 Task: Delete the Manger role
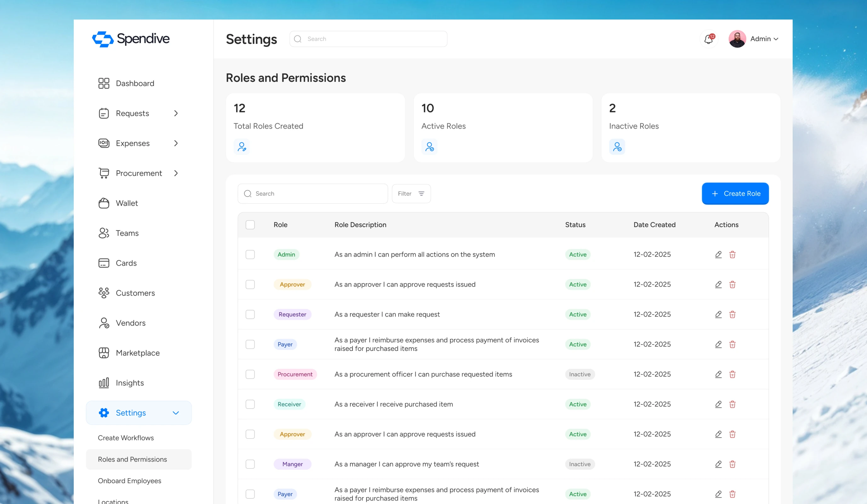732,464
